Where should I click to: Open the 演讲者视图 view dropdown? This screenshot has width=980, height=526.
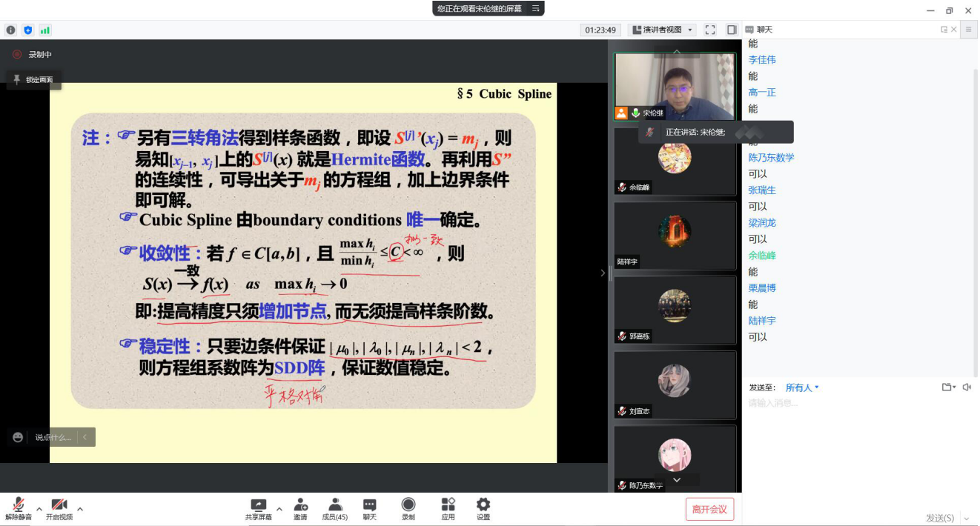[662, 30]
